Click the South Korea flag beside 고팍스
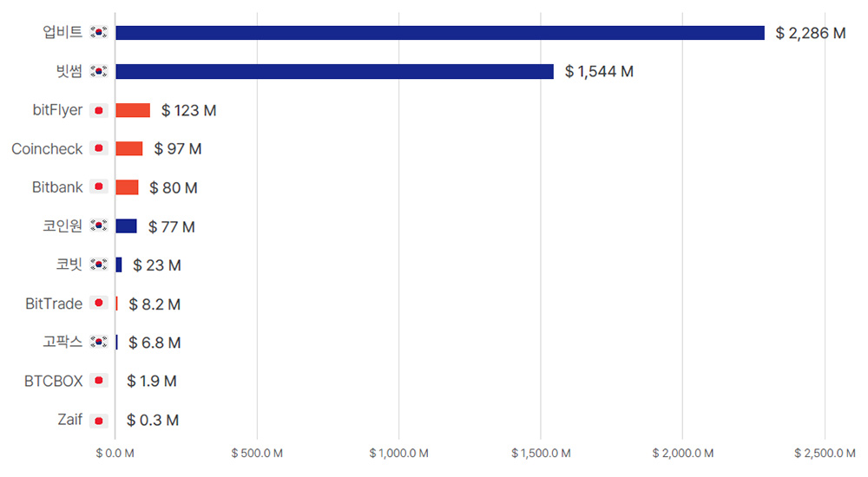868x477 pixels. point(99,342)
